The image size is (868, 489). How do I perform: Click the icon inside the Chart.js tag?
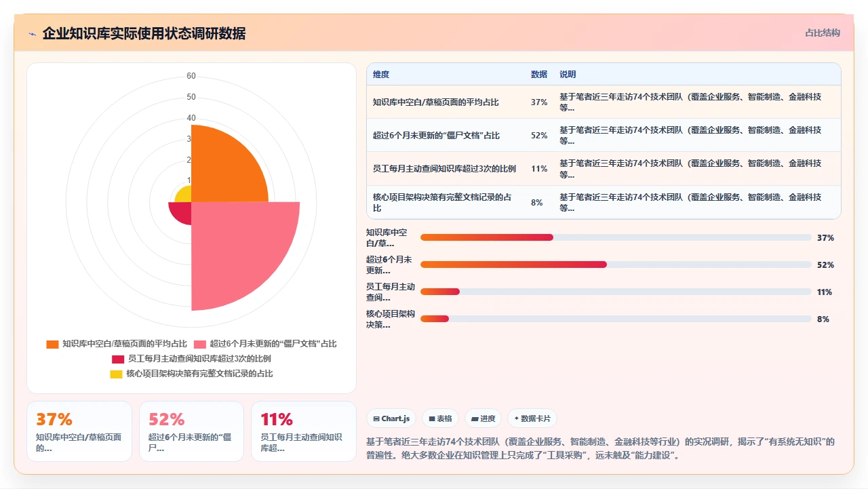click(376, 419)
